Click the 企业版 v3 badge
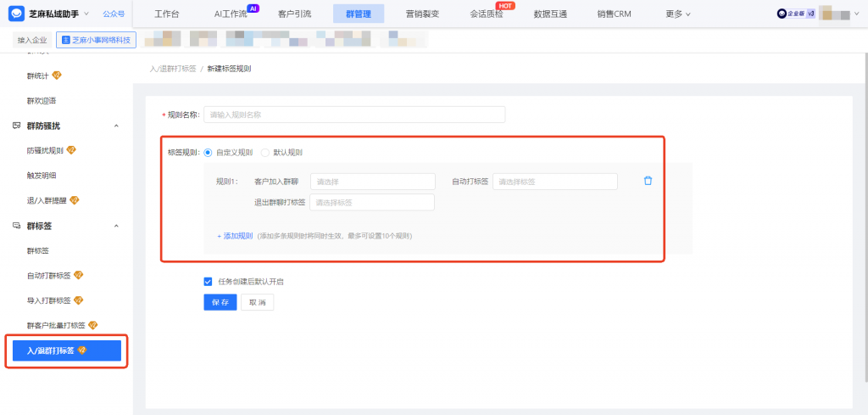Viewport: 868px width, 415px height. tap(796, 14)
